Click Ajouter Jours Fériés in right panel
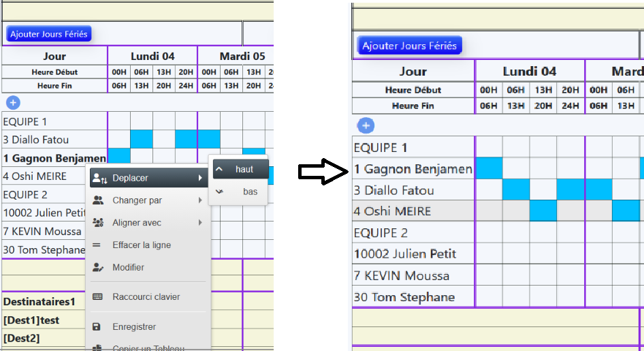 click(x=410, y=46)
